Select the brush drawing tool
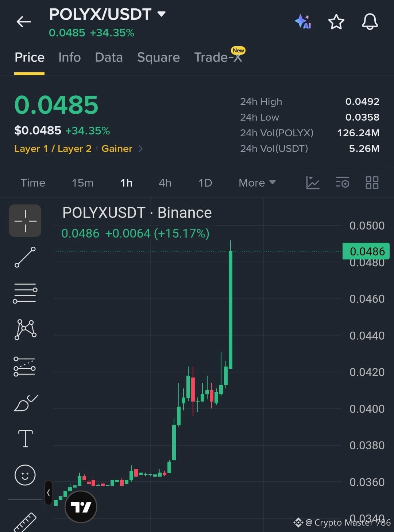394x532 pixels. point(25,403)
